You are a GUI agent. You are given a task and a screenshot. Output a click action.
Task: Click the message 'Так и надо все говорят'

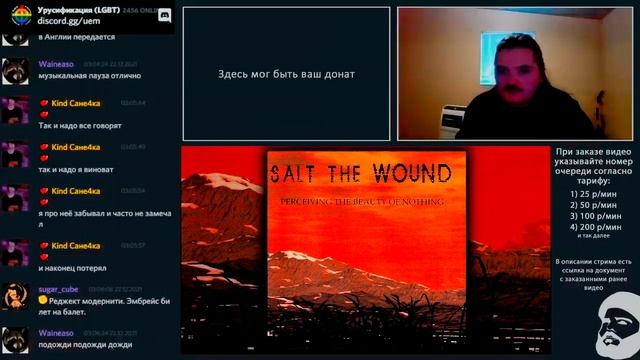pyautogui.click(x=80, y=125)
